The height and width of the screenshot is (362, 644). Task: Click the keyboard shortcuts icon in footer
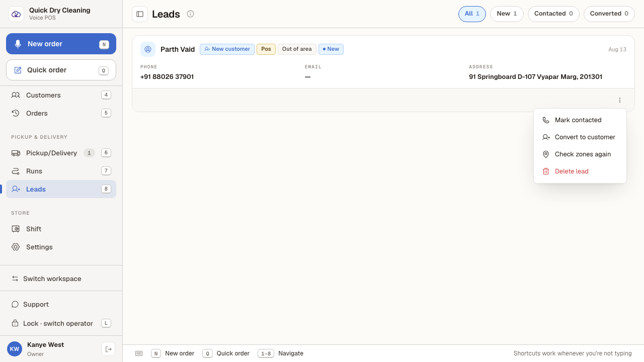coord(139,353)
